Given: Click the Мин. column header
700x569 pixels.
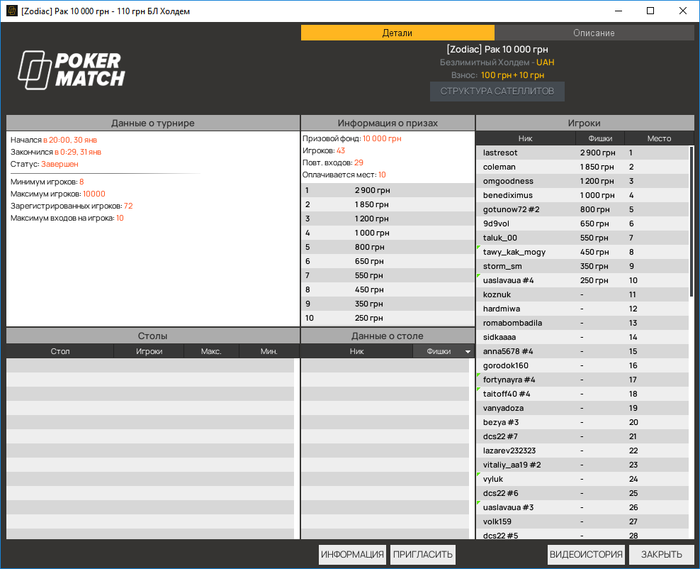Looking at the screenshot, I should click(269, 351).
